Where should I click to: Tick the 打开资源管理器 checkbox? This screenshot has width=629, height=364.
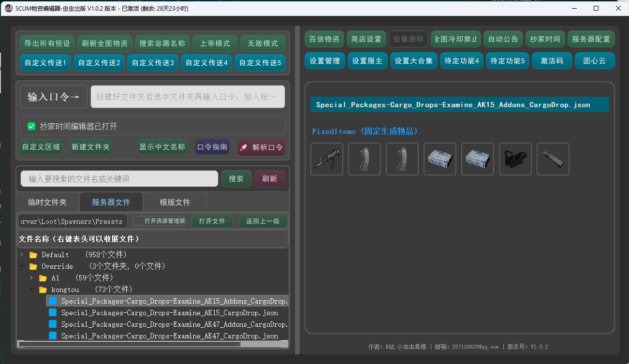tap(138, 221)
